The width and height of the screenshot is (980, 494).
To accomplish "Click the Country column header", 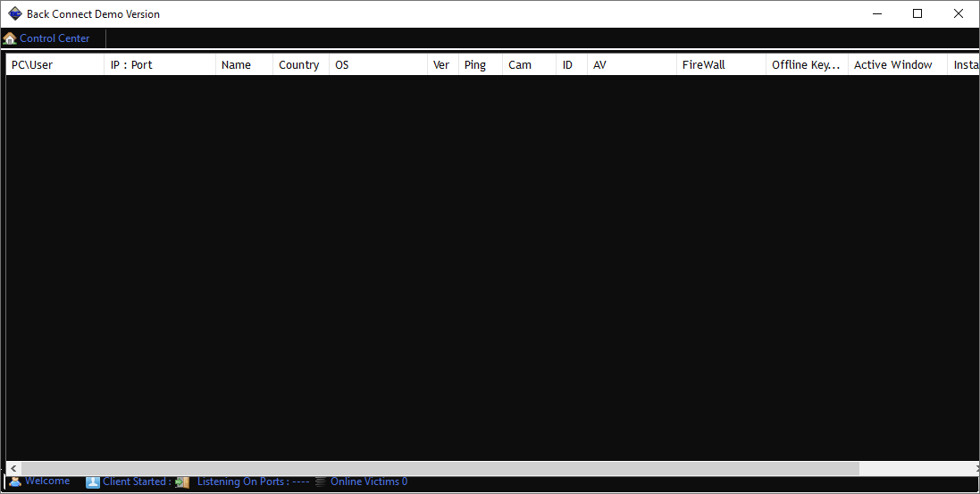I will tap(299, 64).
